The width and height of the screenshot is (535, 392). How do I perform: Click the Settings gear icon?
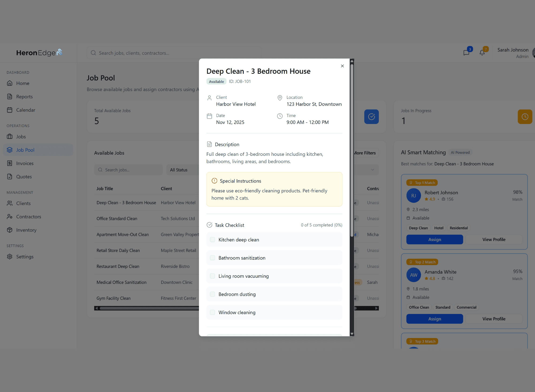[x=10, y=257]
